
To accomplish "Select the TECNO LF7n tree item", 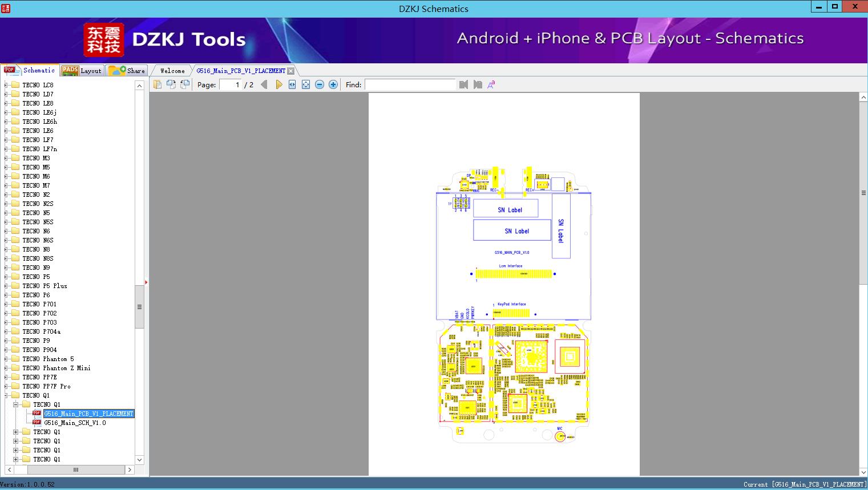I will click(x=39, y=149).
